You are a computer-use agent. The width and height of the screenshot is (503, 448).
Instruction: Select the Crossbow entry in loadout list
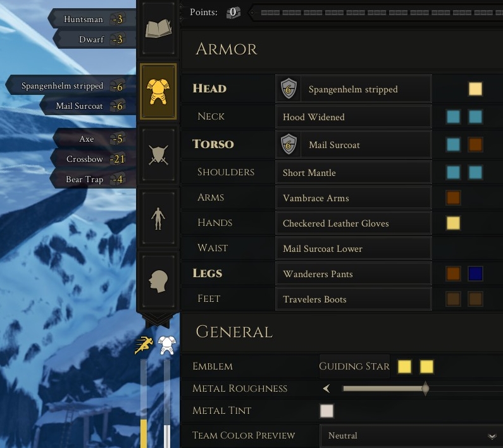coord(93,159)
